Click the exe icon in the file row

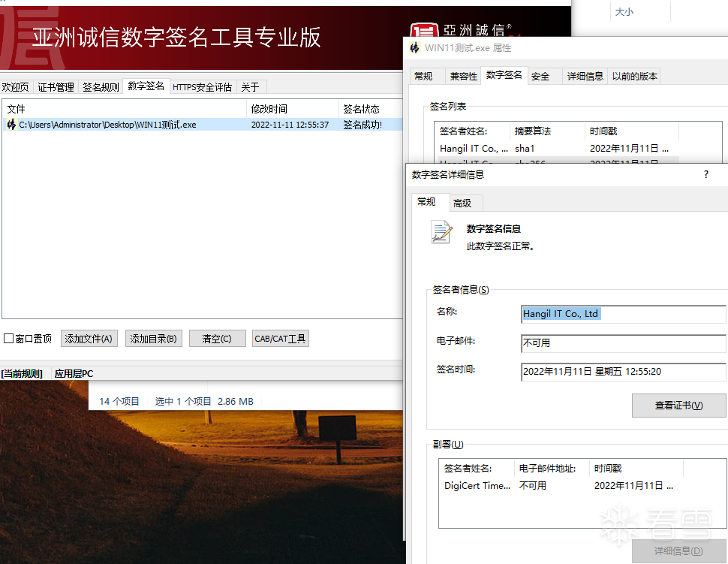pyautogui.click(x=11, y=124)
